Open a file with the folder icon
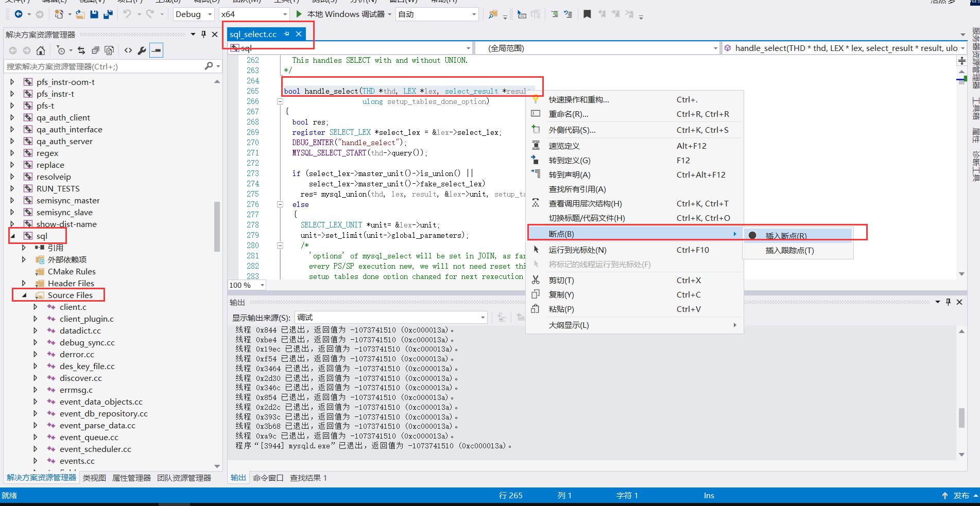 [80, 14]
